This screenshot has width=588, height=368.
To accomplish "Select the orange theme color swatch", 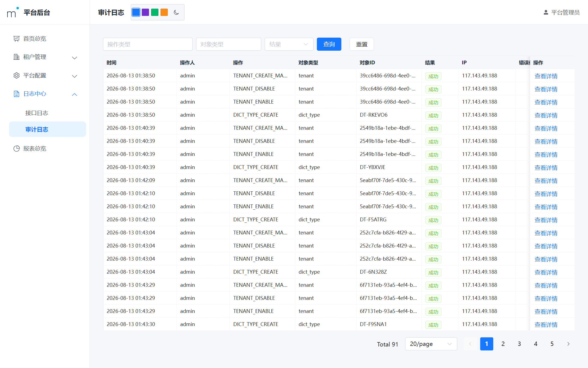I will tap(164, 12).
